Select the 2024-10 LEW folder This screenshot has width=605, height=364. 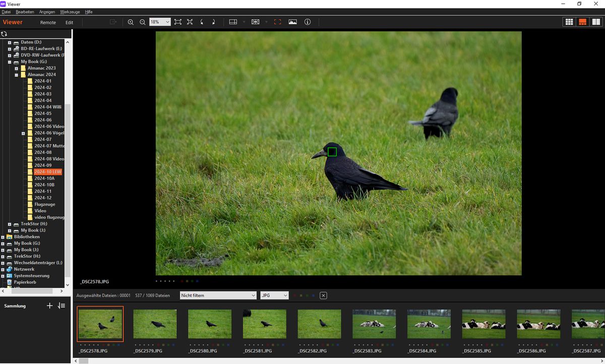[47, 171]
